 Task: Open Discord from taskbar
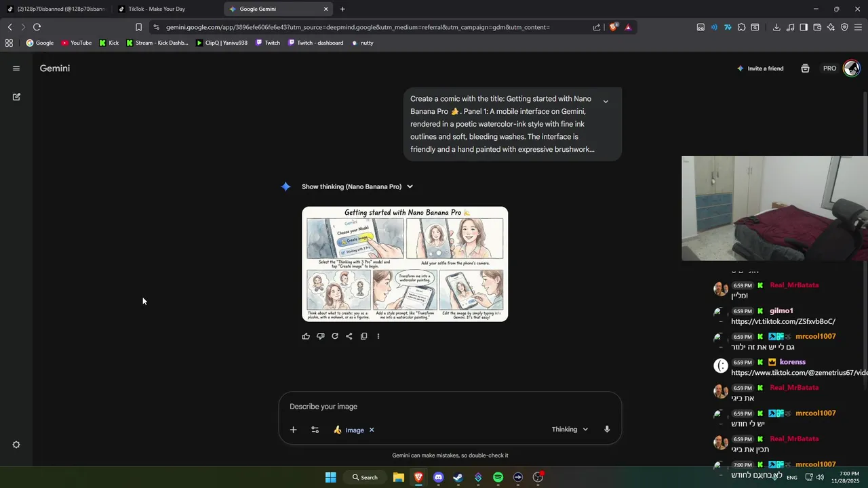(438, 477)
